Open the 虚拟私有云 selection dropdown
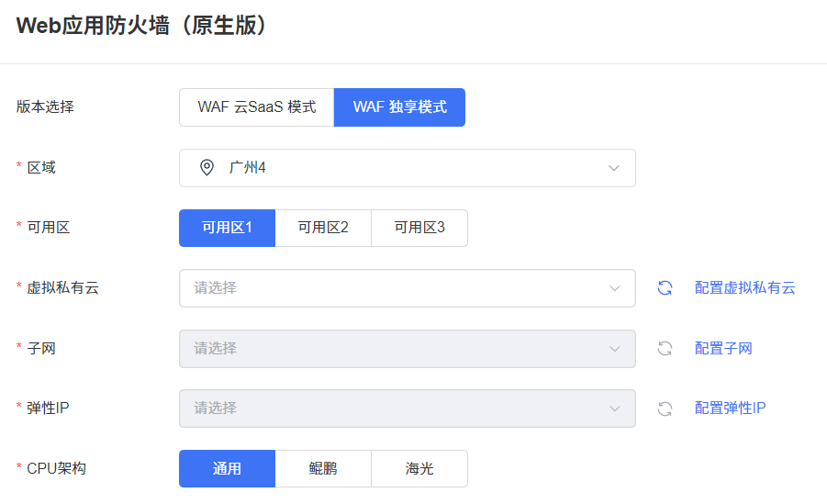This screenshot has height=504, width=827. [408, 288]
